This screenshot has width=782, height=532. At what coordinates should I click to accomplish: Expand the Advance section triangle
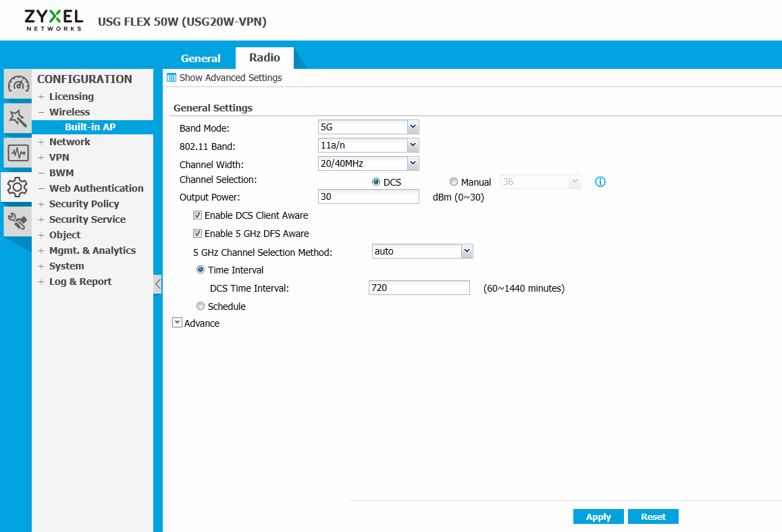(178, 323)
